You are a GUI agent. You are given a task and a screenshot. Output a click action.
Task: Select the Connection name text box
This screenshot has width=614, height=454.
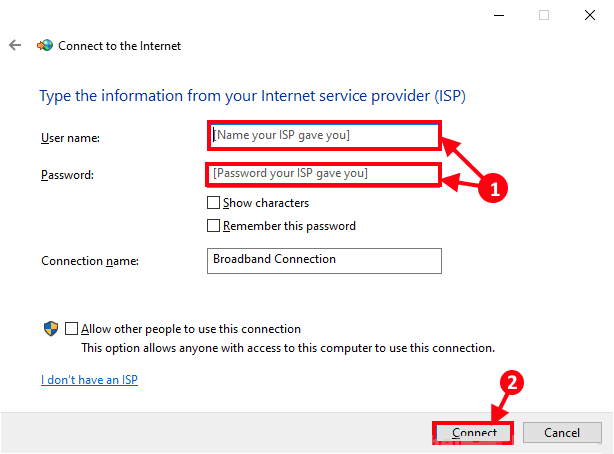click(x=324, y=260)
